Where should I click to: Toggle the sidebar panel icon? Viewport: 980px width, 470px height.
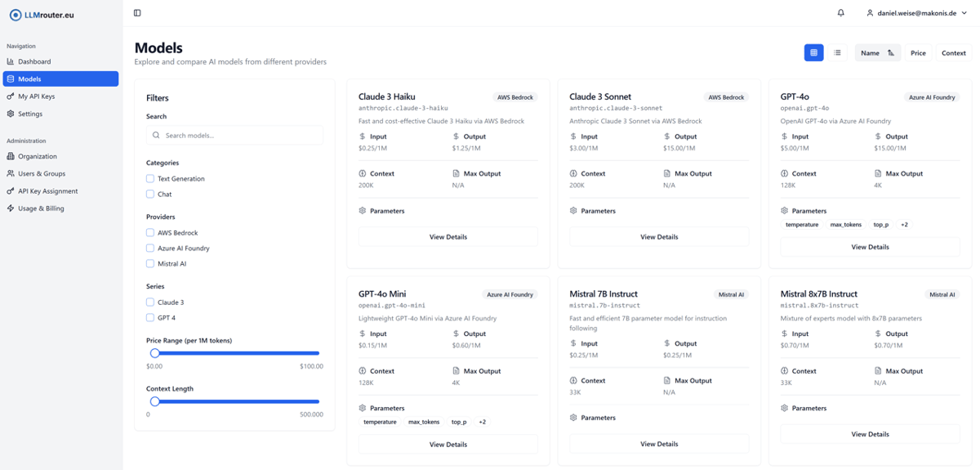pyautogui.click(x=137, y=13)
